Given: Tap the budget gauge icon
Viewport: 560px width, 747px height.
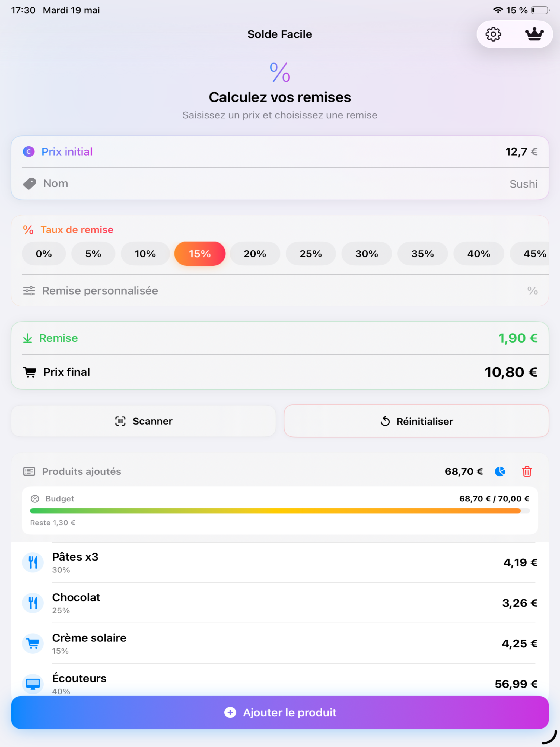Looking at the screenshot, I should (35, 499).
